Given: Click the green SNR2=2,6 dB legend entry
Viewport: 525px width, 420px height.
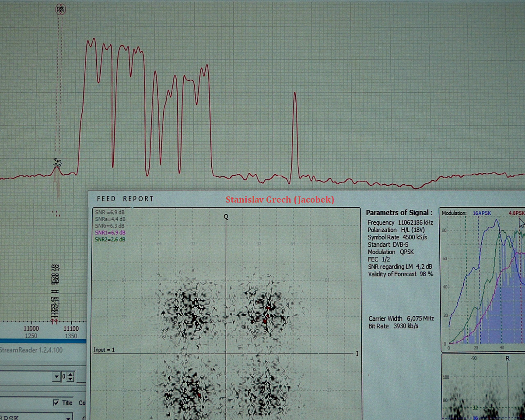Looking at the screenshot, I should pyautogui.click(x=110, y=239).
